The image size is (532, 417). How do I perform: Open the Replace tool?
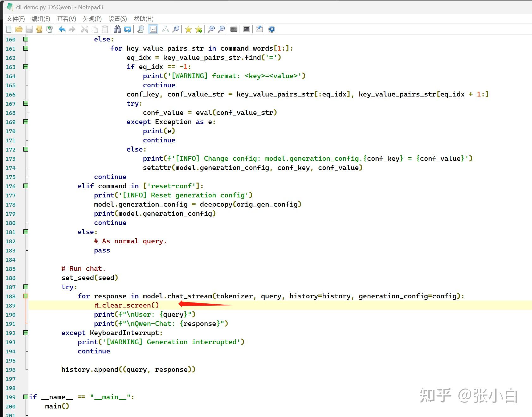click(x=128, y=29)
